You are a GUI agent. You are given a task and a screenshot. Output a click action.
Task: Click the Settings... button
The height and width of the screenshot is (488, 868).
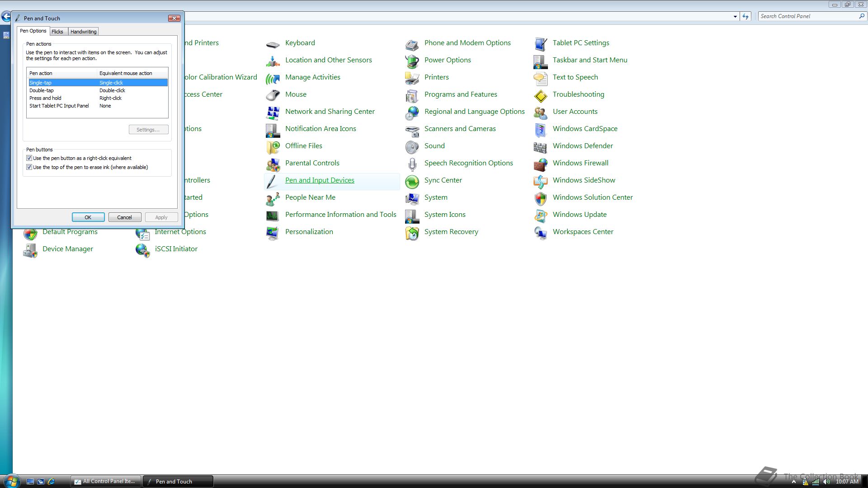[x=148, y=130]
